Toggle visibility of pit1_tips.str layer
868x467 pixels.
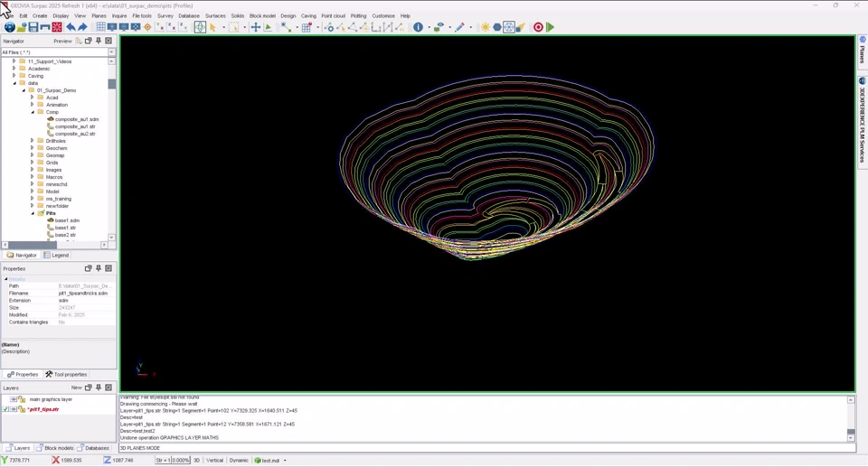[x=14, y=409]
